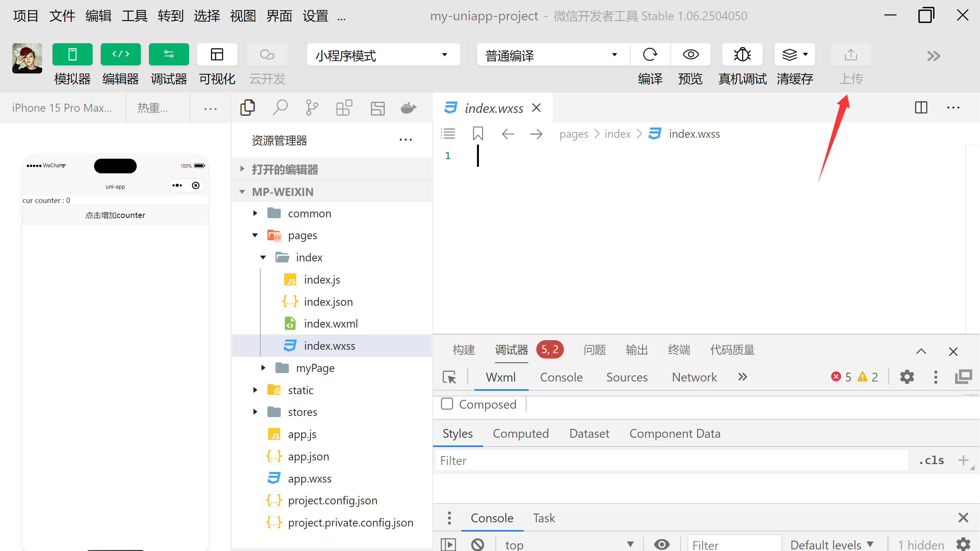Enable the Composed checkbox
This screenshot has width=980, height=551.
coord(447,404)
